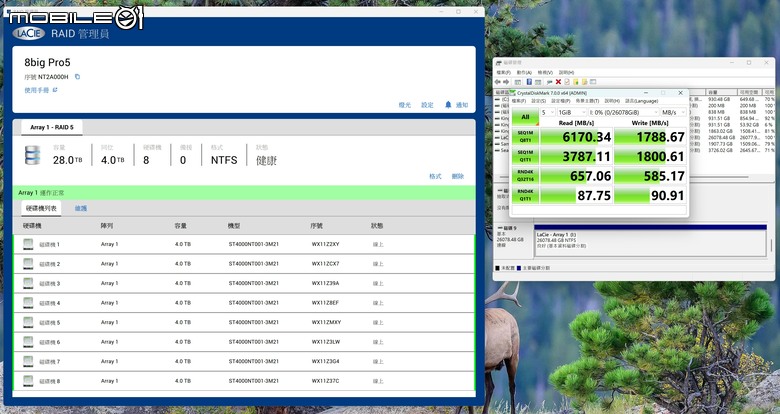Select serial number WX11ZMXY
The height and width of the screenshot is (414, 780).
(x=326, y=322)
